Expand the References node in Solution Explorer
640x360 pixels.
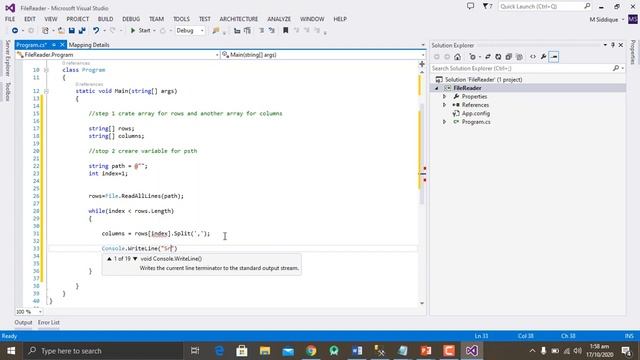pyautogui.click(x=444, y=105)
